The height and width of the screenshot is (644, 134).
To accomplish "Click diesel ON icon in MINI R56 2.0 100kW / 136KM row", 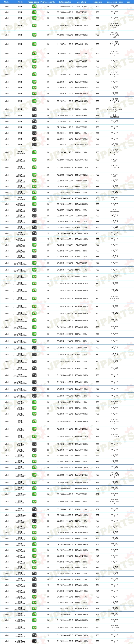I will pyautogui.click(x=34, y=139).
